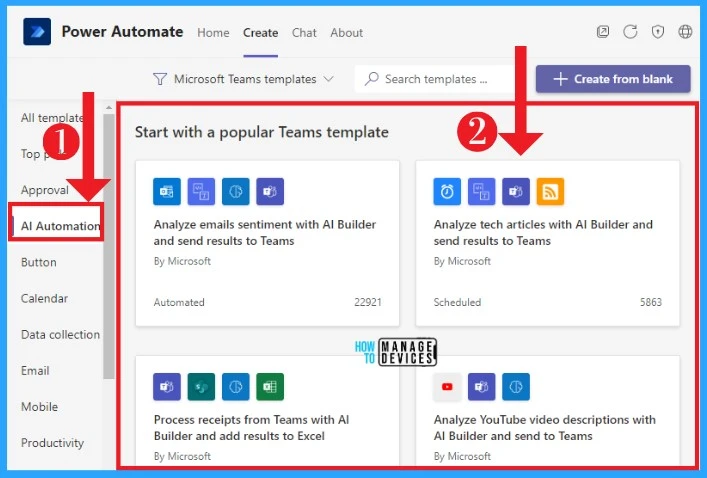The image size is (707, 478).
Task: Select Productivity category in sidebar
Action: point(52,443)
